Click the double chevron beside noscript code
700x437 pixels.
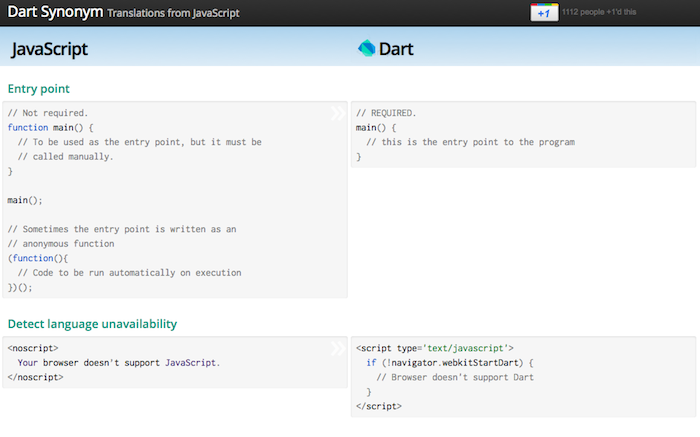coord(338,348)
